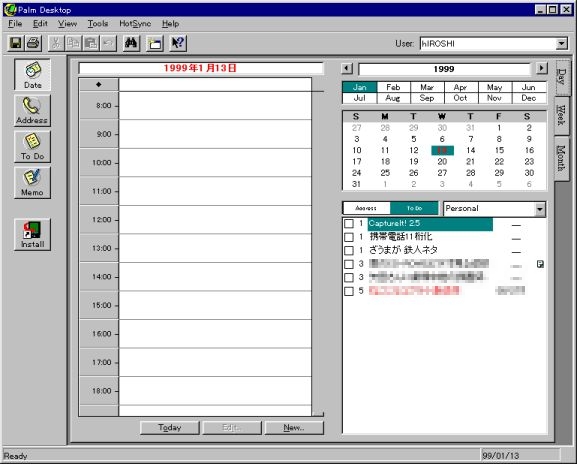Select the To Do tab in lower panel

tap(414, 208)
